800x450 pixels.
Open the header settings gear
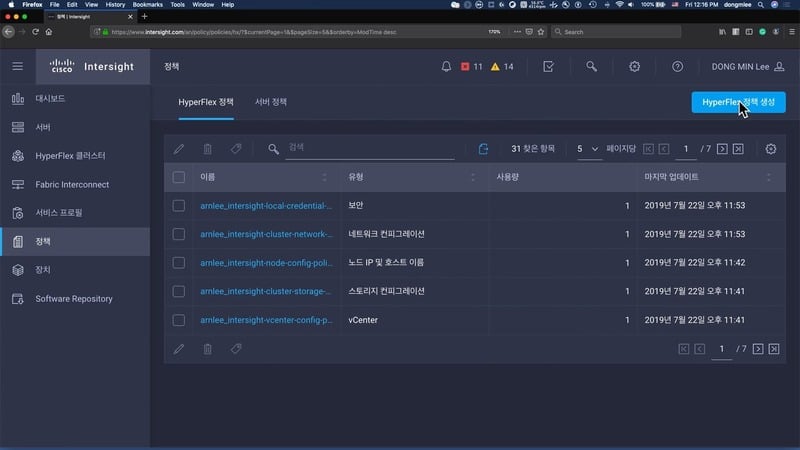click(x=634, y=66)
